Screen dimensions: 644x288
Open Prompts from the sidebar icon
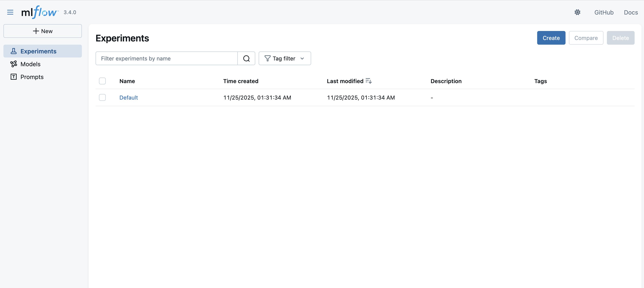point(13,77)
